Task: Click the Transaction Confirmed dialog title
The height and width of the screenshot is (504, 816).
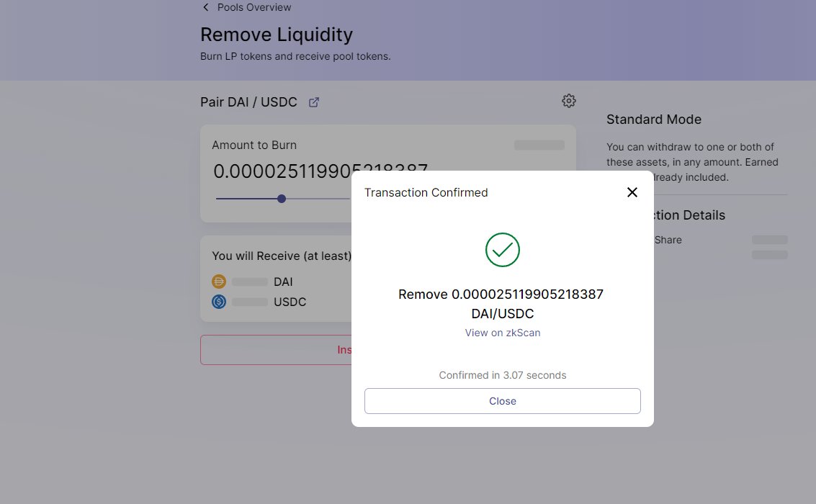Action: coord(426,192)
